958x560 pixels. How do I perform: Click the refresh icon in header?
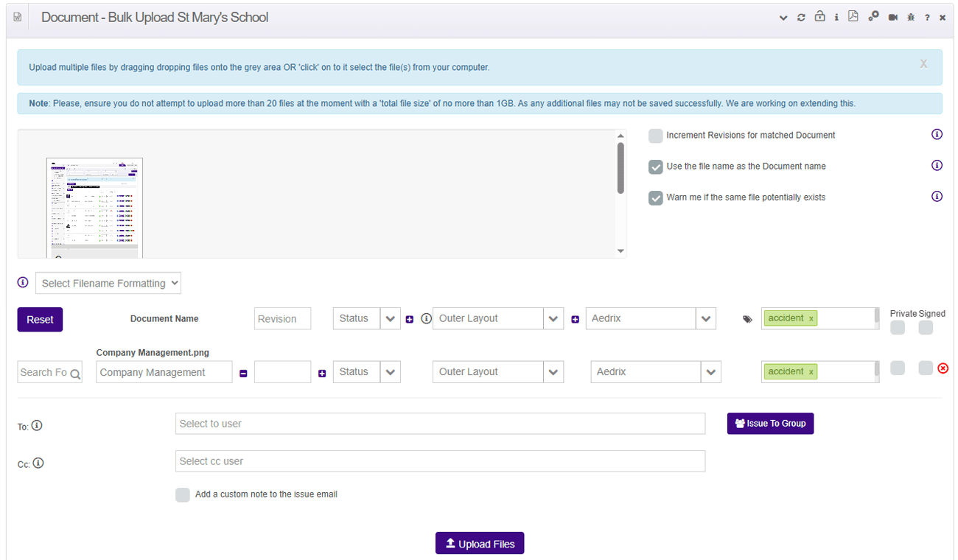801,18
